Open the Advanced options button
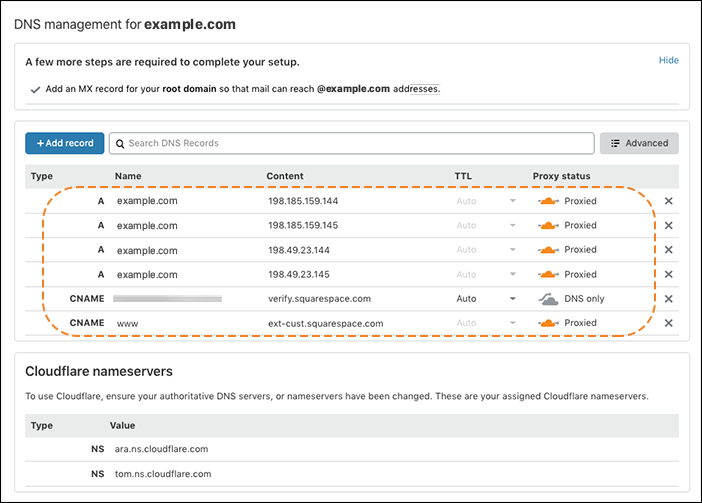 (639, 143)
